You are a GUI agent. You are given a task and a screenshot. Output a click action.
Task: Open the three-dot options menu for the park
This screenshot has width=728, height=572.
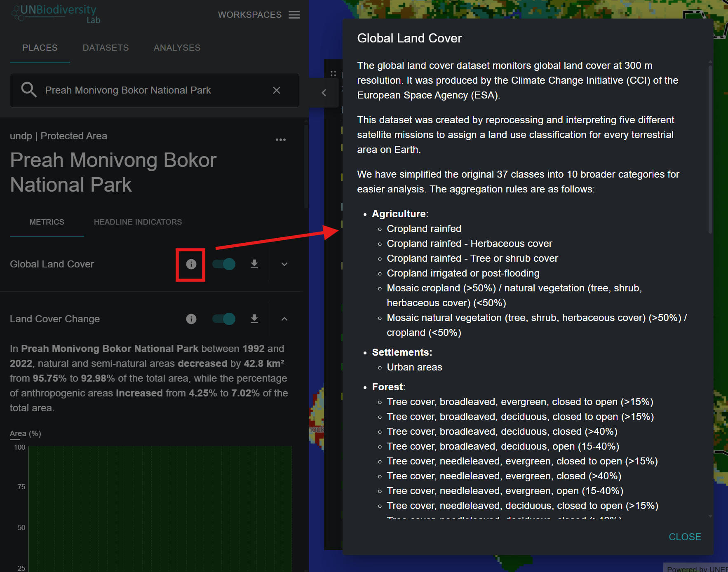[281, 140]
